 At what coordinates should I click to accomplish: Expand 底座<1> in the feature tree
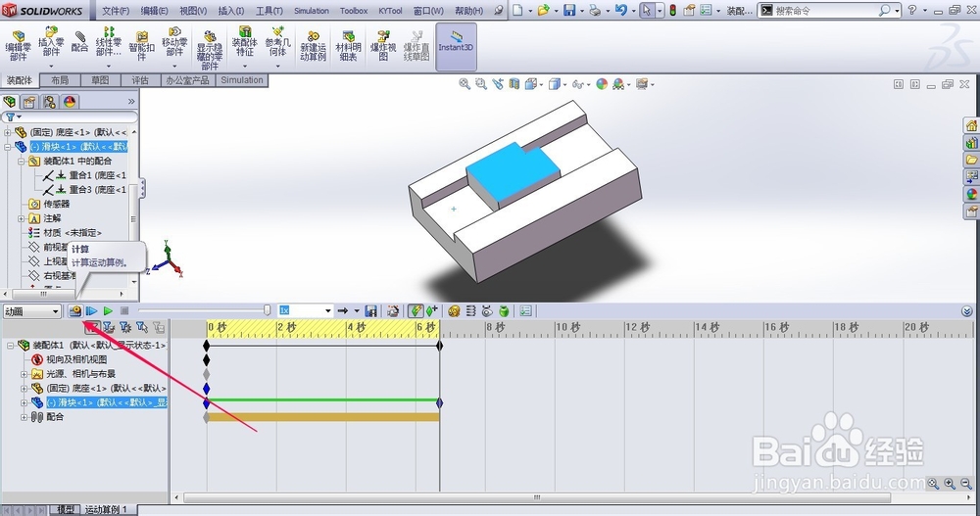[x=8, y=132]
